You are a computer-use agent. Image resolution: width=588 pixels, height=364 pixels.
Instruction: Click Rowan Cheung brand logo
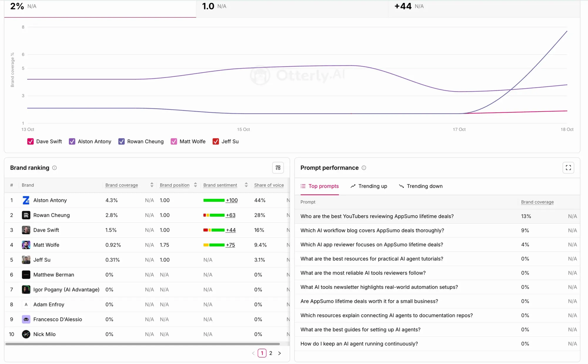26,215
